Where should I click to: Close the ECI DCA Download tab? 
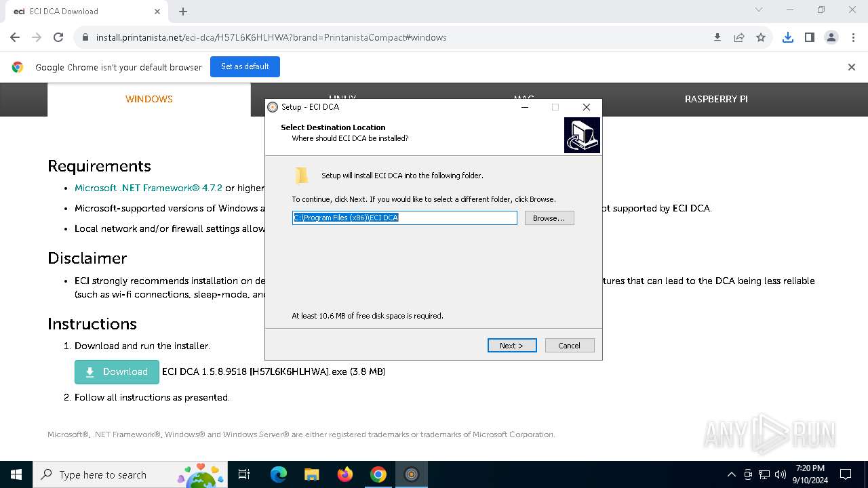157,12
